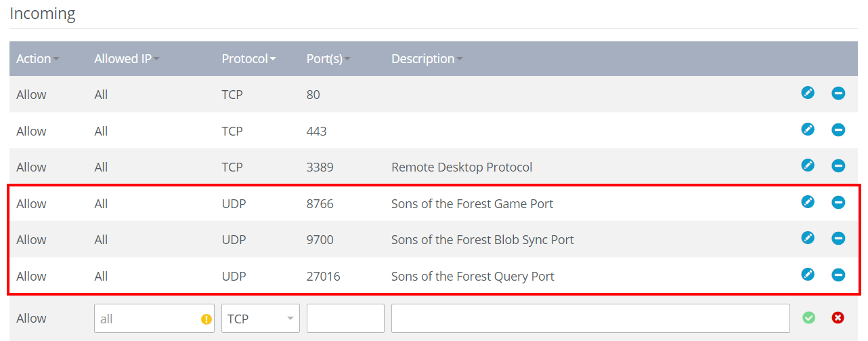The height and width of the screenshot is (341, 868).
Task: Remove the port 443 rule
Action: [x=838, y=129]
